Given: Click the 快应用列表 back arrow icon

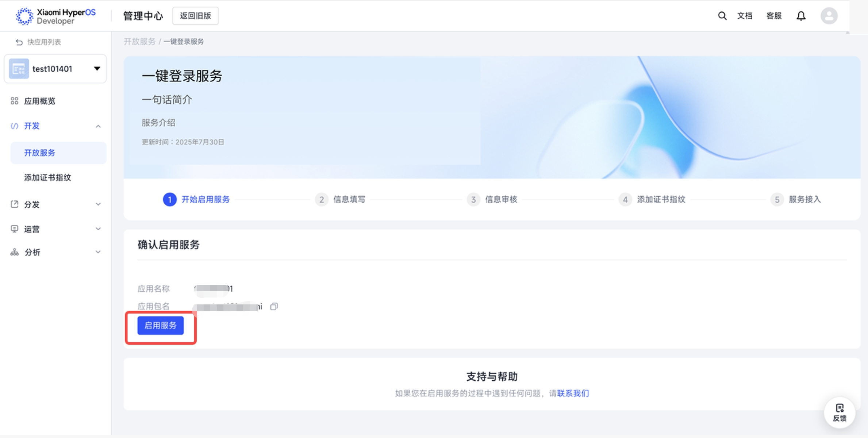Looking at the screenshot, I should (19, 42).
